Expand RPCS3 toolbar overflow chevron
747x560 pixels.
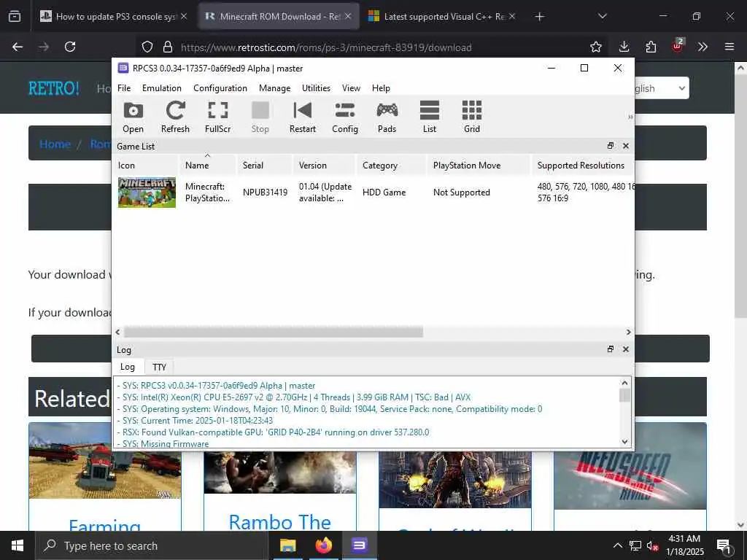[x=630, y=117]
